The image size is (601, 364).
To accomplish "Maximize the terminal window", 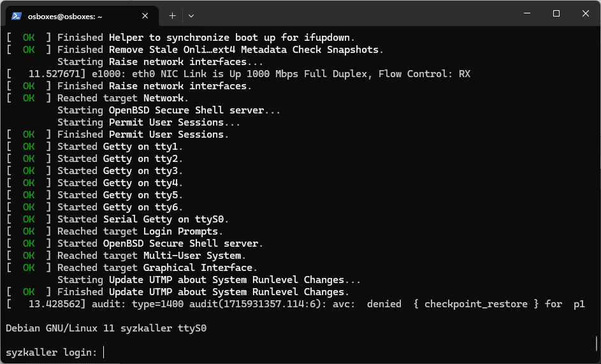I will click(556, 13).
